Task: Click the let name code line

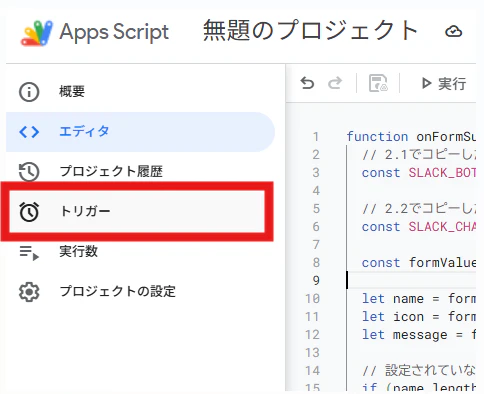Action: (x=419, y=299)
